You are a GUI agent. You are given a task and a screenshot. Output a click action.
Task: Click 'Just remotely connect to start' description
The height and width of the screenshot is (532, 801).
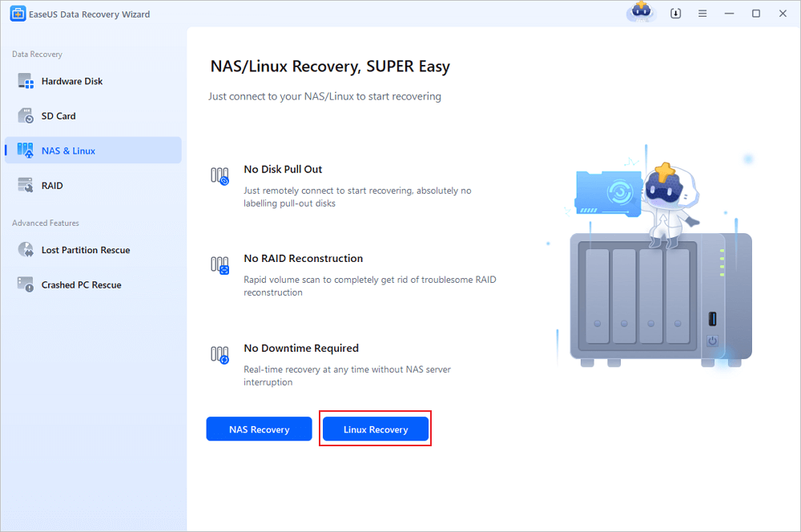tap(357, 197)
